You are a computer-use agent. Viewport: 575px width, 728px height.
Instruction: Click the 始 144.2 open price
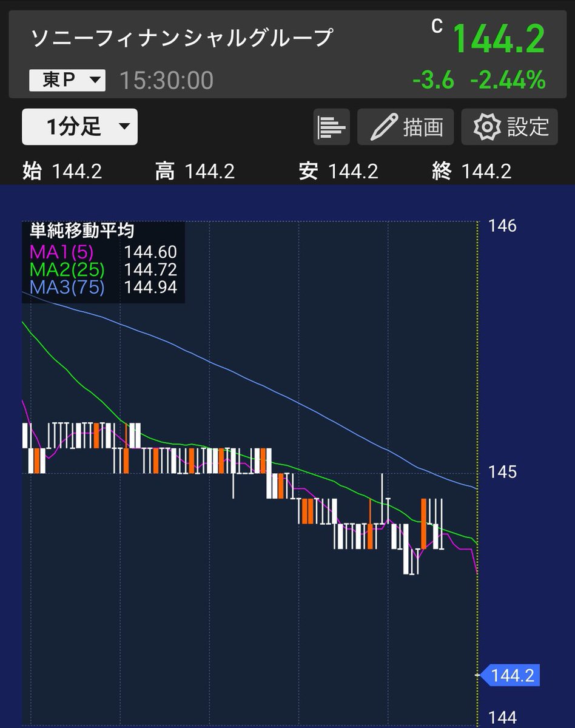[62, 172]
